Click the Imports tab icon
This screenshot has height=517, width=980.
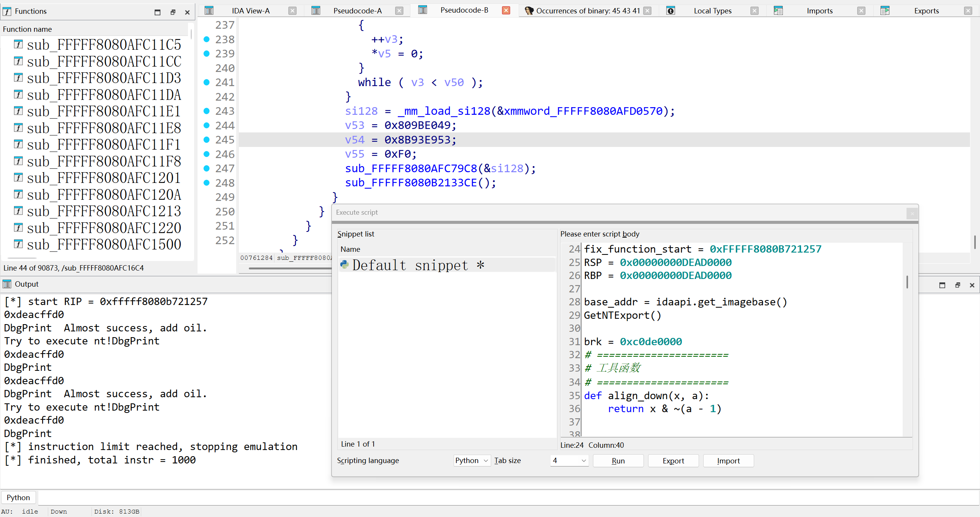778,11
